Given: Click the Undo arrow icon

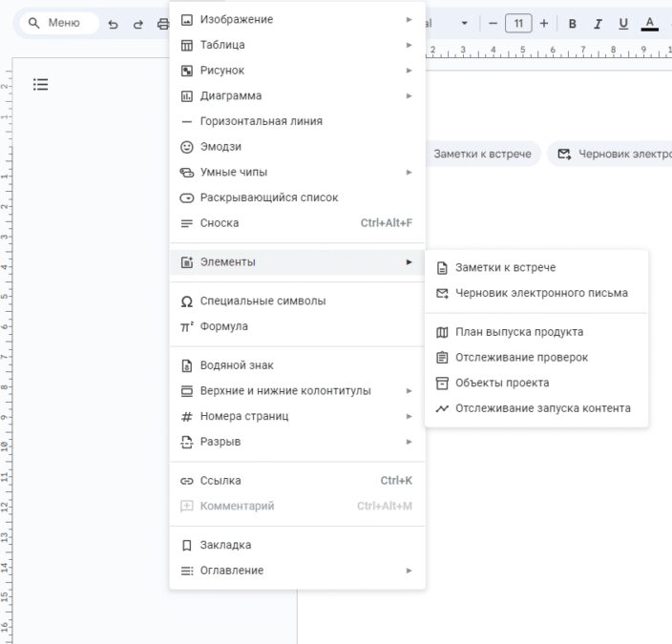Looking at the screenshot, I should tap(114, 24).
